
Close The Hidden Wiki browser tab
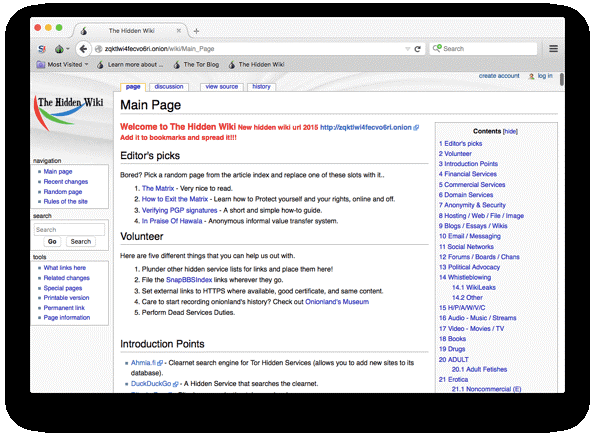point(179,31)
